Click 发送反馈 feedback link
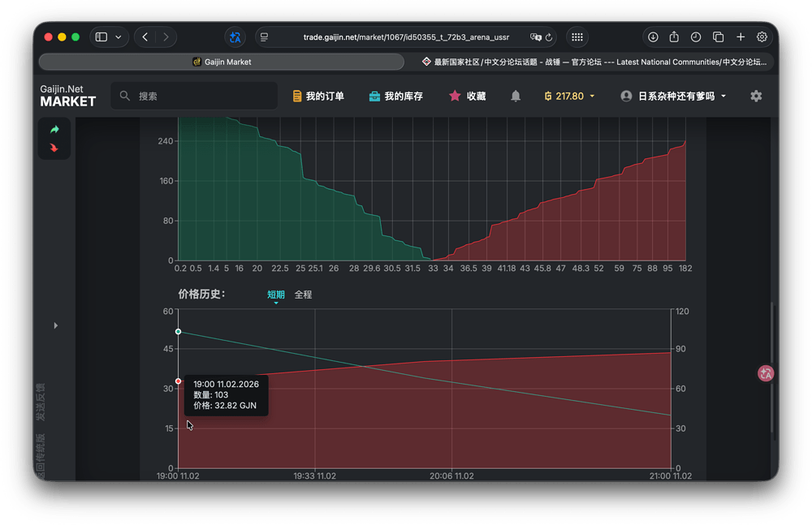 coord(41,402)
